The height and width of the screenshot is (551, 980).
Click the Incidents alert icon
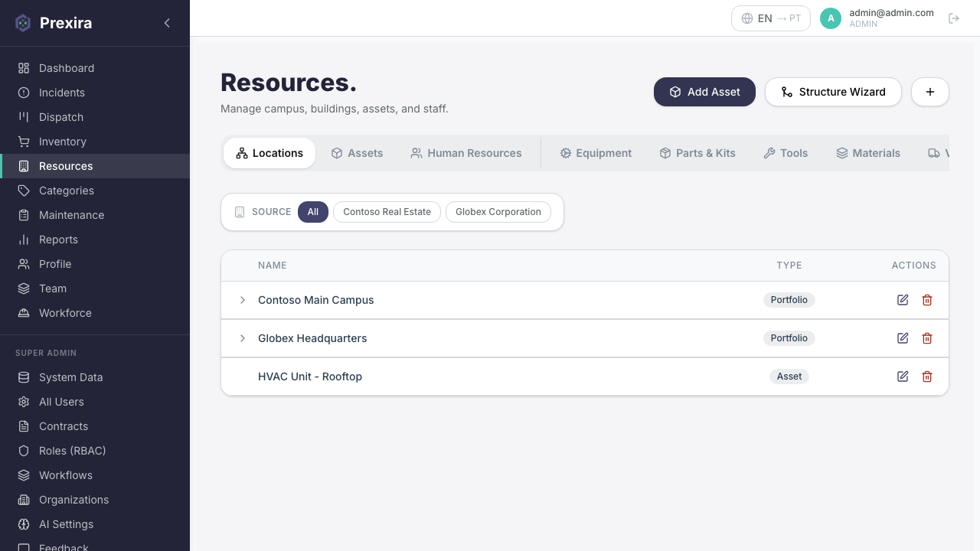pyautogui.click(x=24, y=93)
